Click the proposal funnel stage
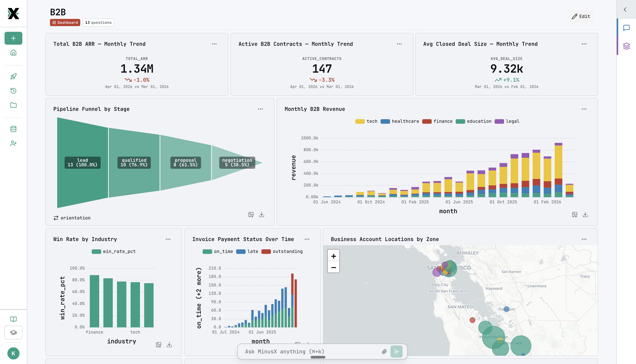 [x=185, y=163]
